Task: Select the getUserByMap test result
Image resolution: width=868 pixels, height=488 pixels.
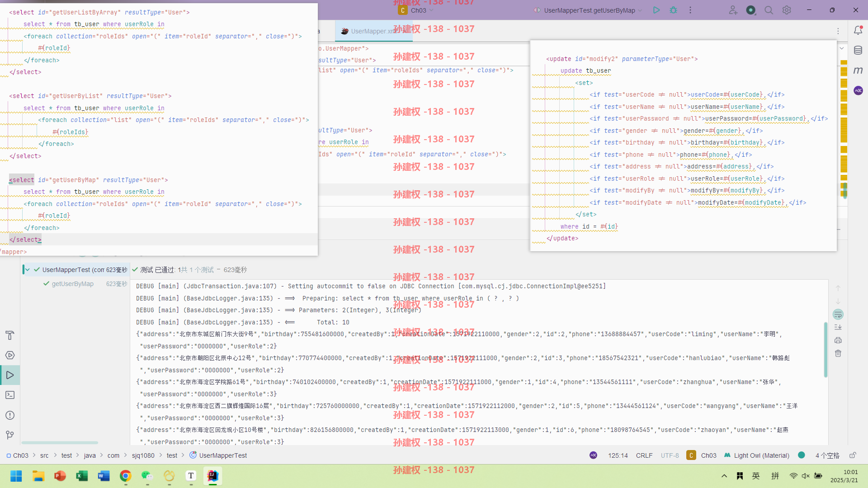Action: click(72, 284)
